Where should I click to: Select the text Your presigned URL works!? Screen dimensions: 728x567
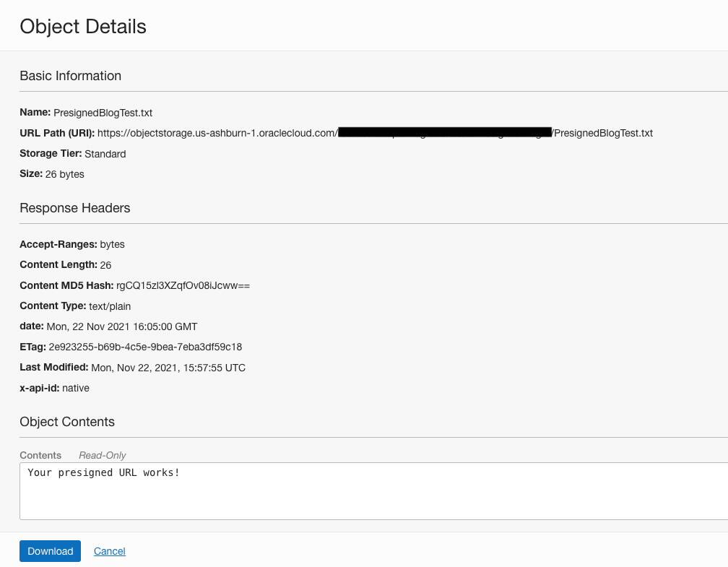[103, 472]
